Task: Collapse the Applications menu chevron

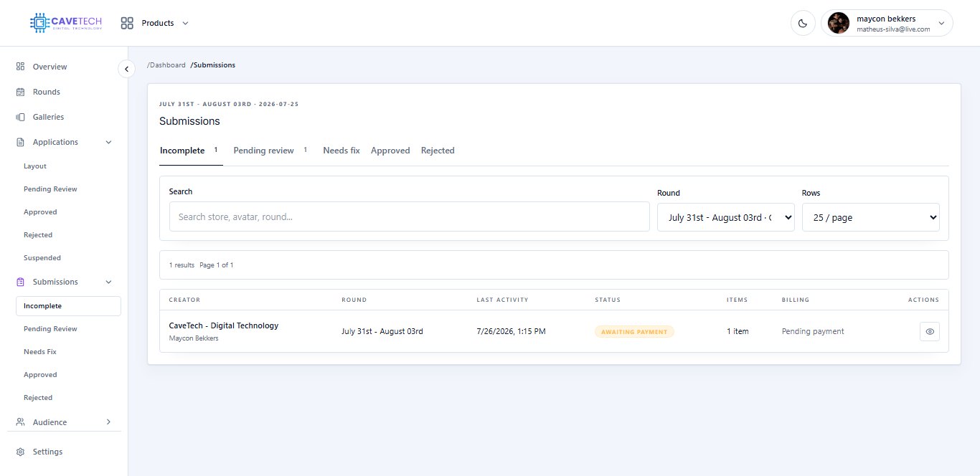Action: click(109, 142)
